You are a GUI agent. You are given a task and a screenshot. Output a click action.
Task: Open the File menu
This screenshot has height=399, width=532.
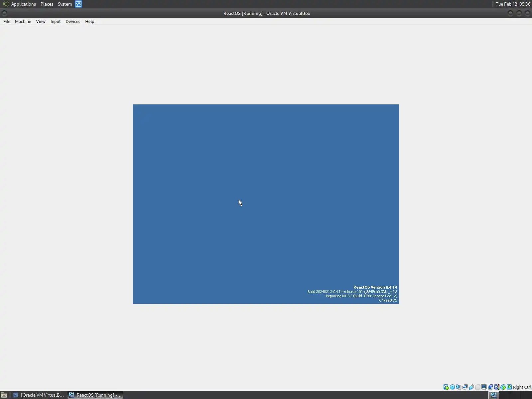tap(7, 21)
